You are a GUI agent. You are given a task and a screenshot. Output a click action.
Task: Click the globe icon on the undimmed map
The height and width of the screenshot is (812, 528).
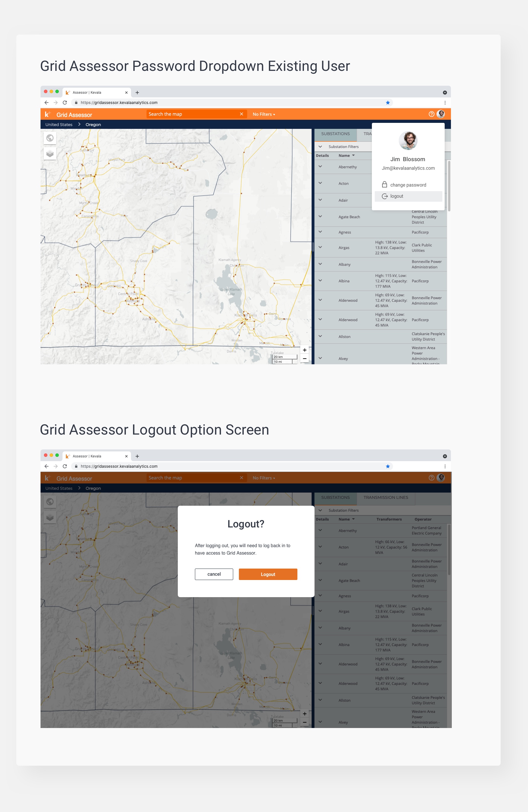pyautogui.click(x=50, y=138)
